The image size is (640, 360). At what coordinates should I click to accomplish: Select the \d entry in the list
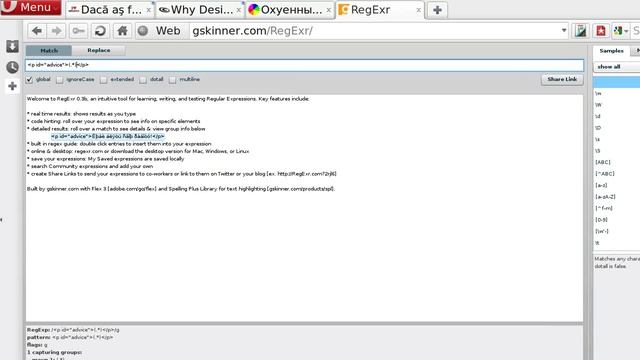pos(617,116)
